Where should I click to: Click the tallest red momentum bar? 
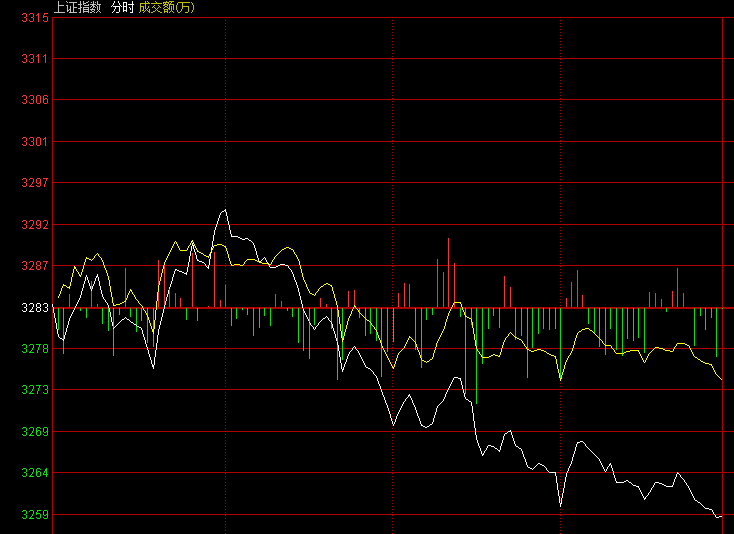pos(448,273)
